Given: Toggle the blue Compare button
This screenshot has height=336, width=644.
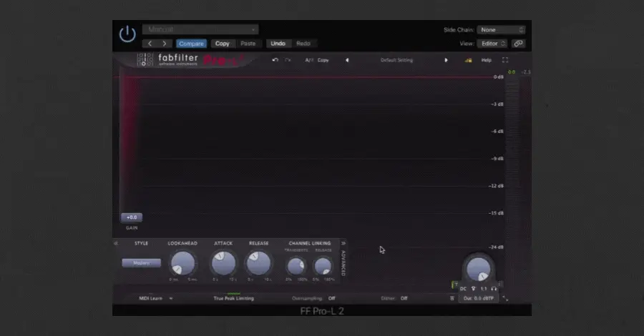Looking at the screenshot, I should pyautogui.click(x=191, y=44).
